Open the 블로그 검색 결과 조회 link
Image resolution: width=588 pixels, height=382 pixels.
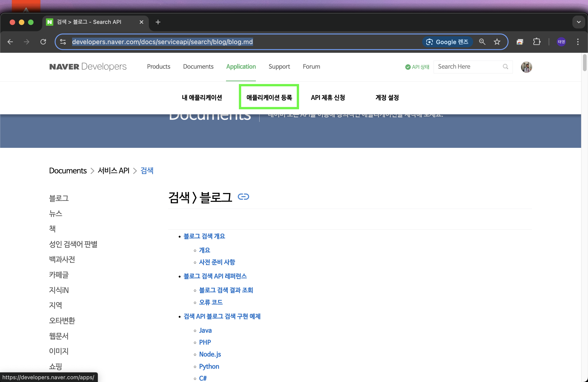226,290
